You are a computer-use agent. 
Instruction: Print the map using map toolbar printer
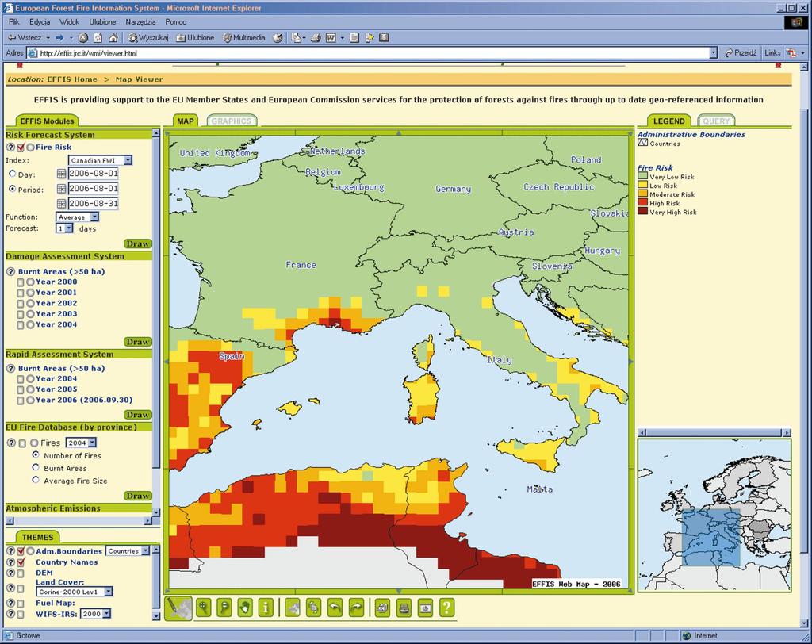coord(404,608)
